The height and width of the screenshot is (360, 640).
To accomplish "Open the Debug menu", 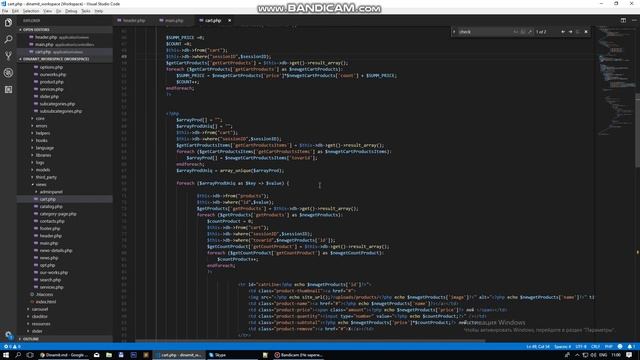I will click(71, 11).
